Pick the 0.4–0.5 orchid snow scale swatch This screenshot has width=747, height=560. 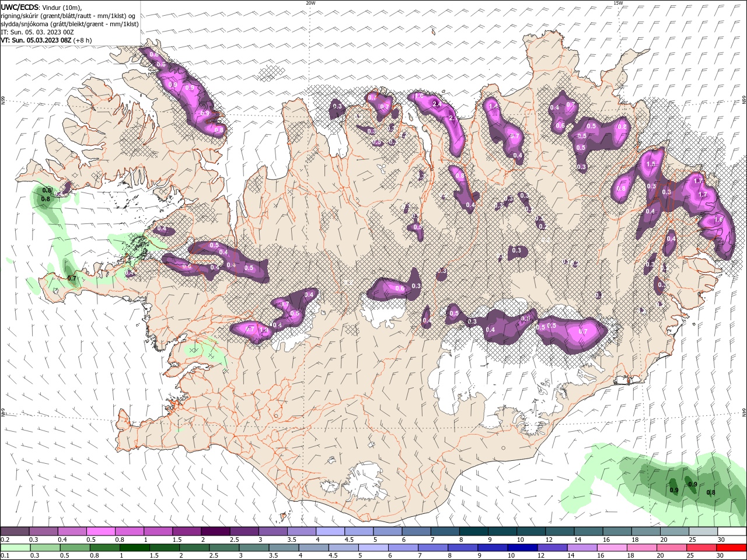pyautogui.click(x=72, y=531)
